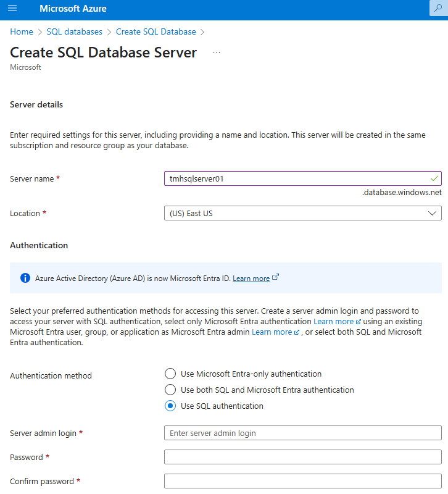Screen dimensions: 448x494
Task: Open the ellipsis more options menu
Action: [217, 52]
